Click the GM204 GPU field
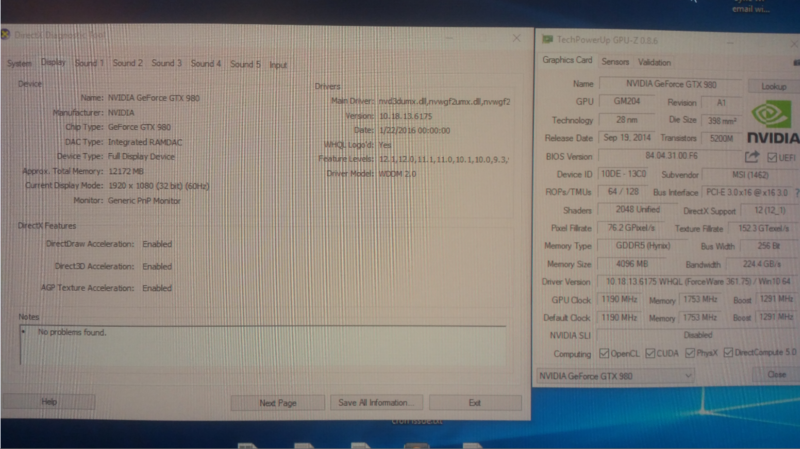 (x=627, y=102)
